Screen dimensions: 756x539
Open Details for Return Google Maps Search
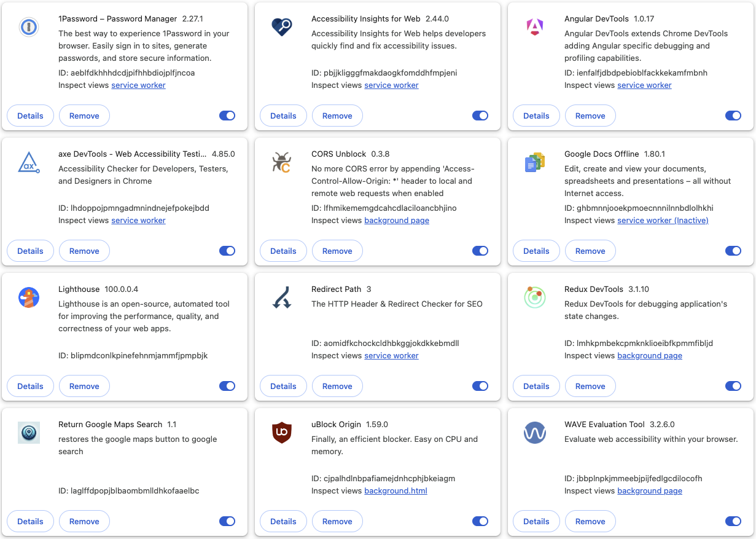[x=30, y=521]
